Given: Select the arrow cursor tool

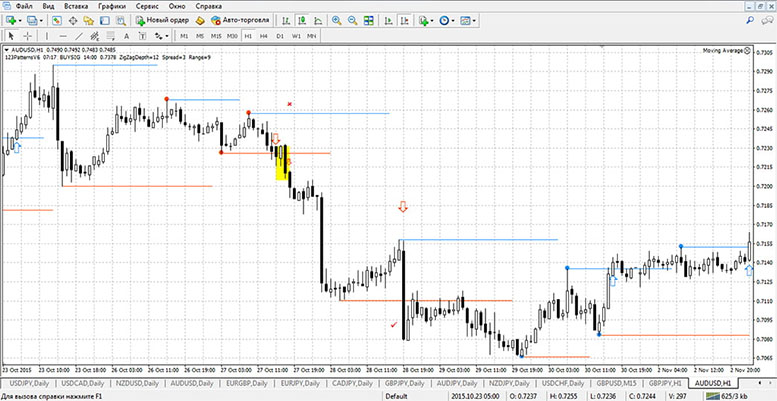Looking at the screenshot, I should point(11,36).
